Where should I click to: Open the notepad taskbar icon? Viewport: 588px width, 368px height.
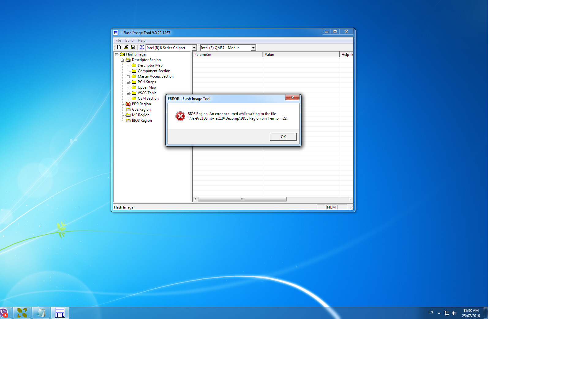(x=41, y=313)
